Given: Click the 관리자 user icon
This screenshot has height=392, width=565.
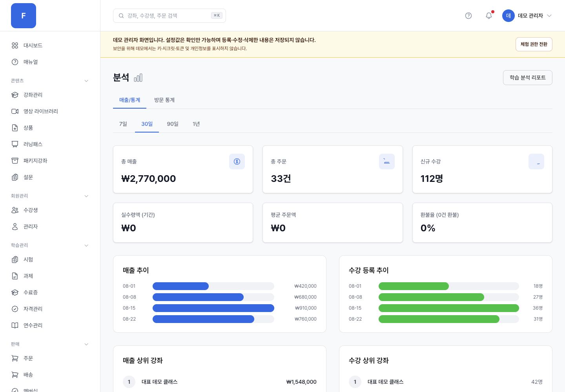Looking at the screenshot, I should [15, 227].
